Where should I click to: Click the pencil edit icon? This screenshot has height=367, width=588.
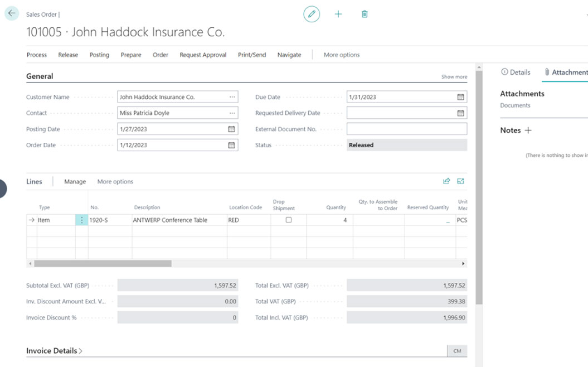(x=312, y=14)
